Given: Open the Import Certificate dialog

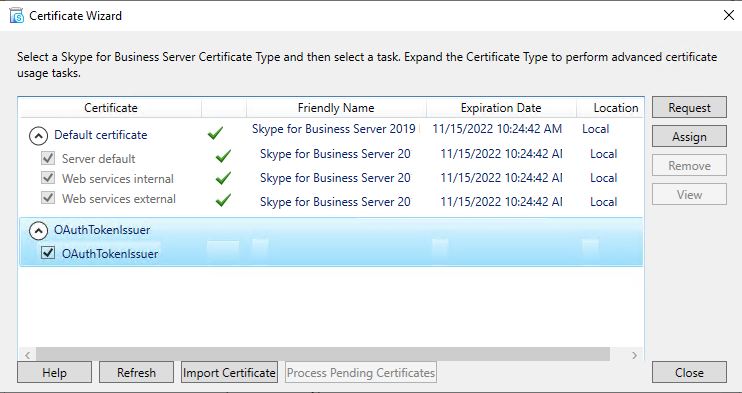Looking at the screenshot, I should [229, 373].
